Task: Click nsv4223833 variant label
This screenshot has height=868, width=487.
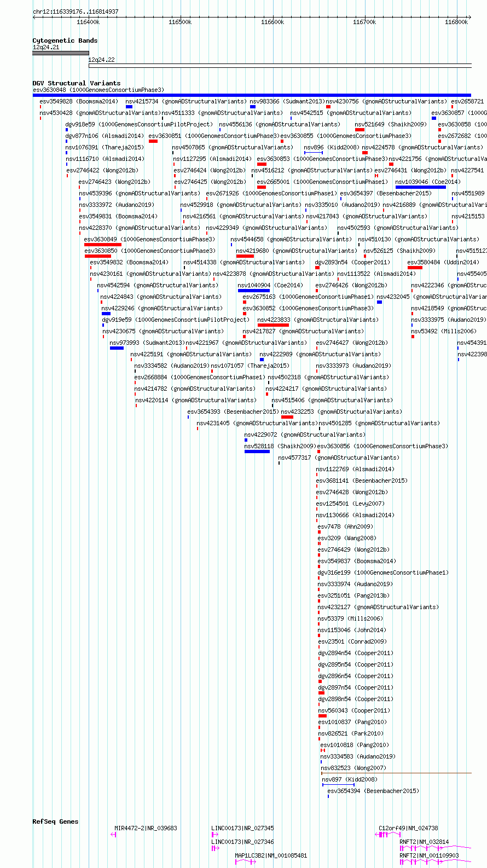Action: pos(318,320)
